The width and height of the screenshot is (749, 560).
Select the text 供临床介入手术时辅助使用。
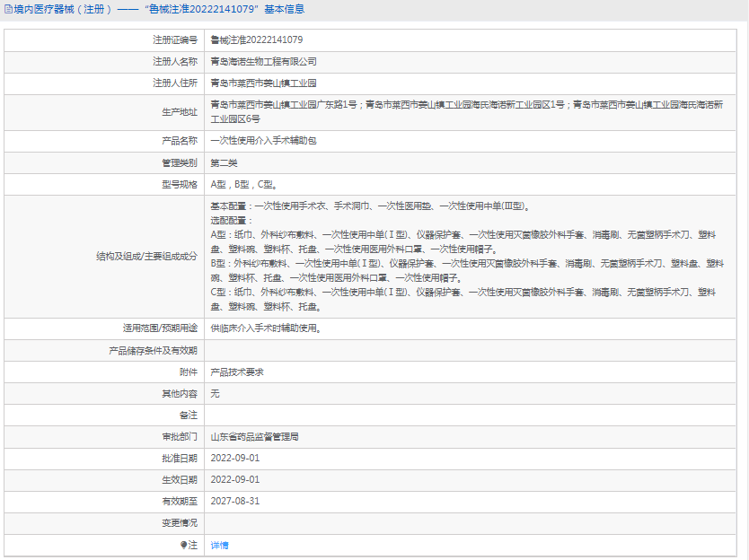tap(267, 328)
